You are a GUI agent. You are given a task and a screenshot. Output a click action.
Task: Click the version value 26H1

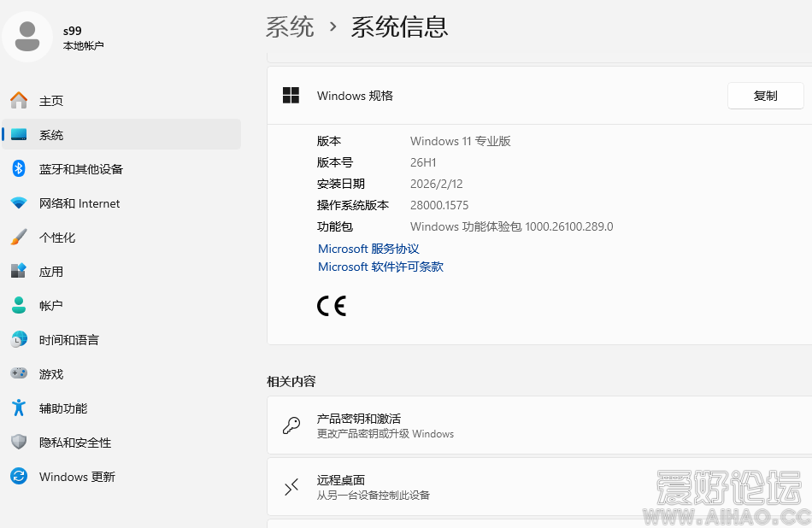[423, 162]
